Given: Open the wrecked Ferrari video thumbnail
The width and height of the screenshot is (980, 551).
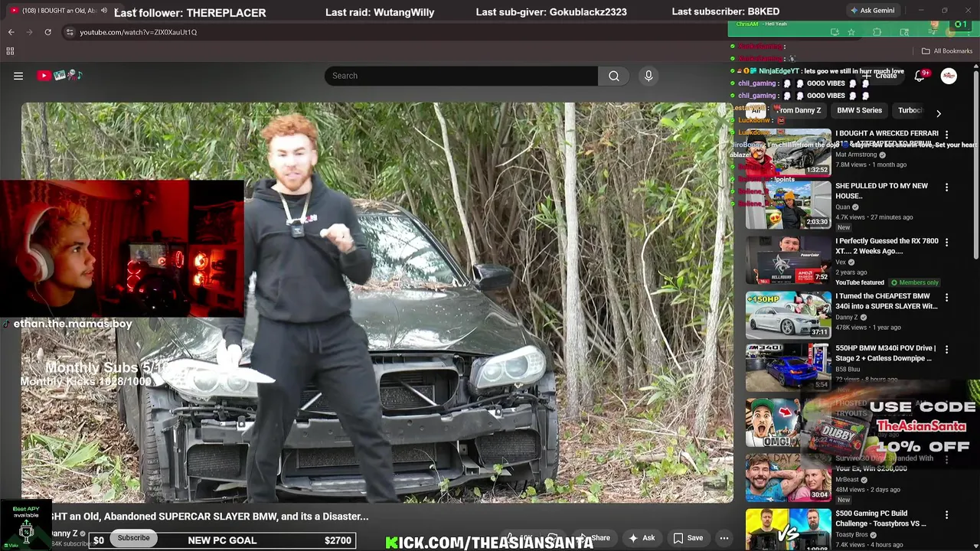Looking at the screenshot, I should 788,153.
